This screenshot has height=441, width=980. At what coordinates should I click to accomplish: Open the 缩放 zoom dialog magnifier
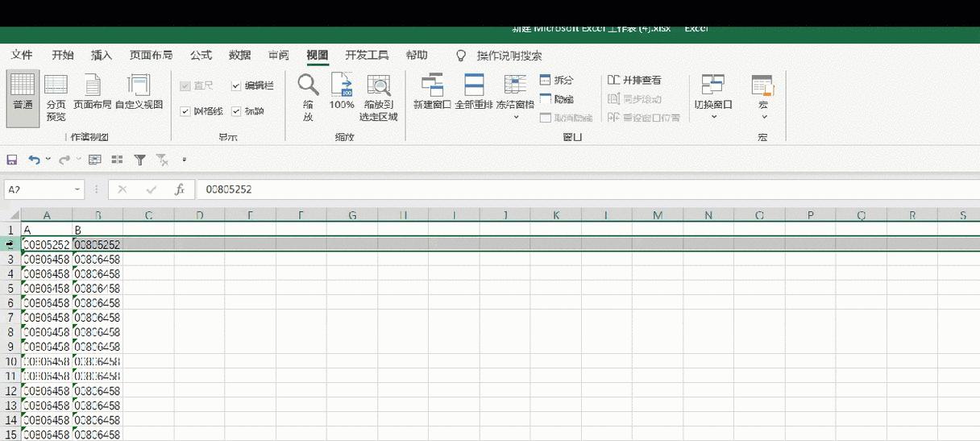pyautogui.click(x=308, y=98)
